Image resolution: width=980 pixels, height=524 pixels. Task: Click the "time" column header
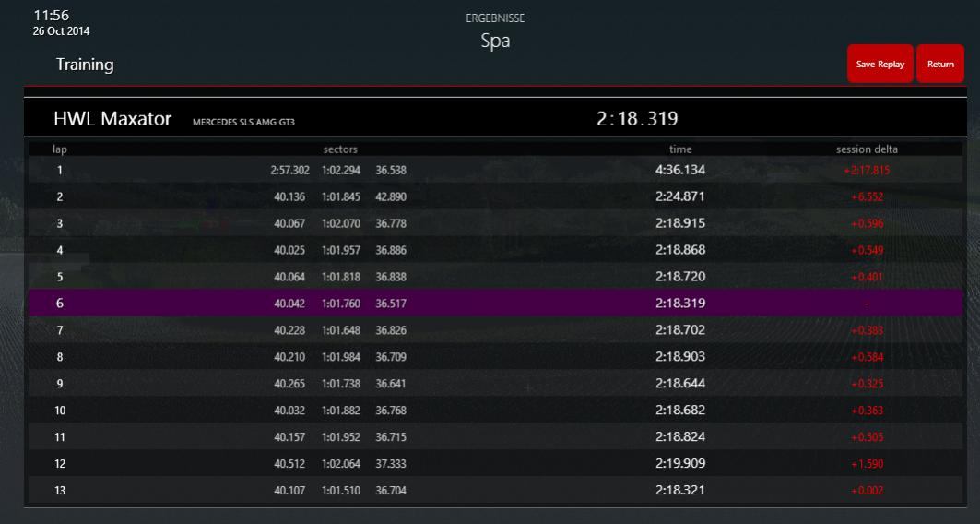(680, 149)
